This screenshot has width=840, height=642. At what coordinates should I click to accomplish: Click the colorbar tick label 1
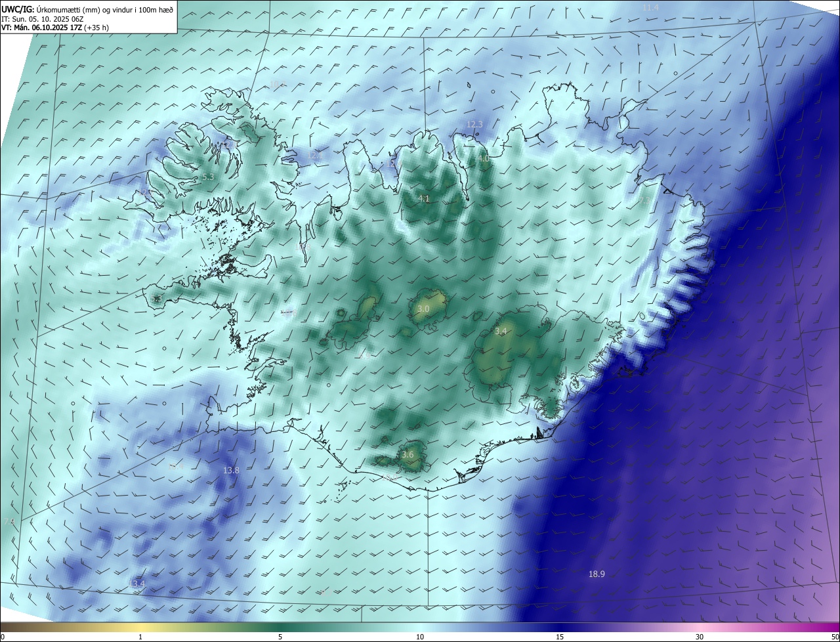pyautogui.click(x=140, y=637)
